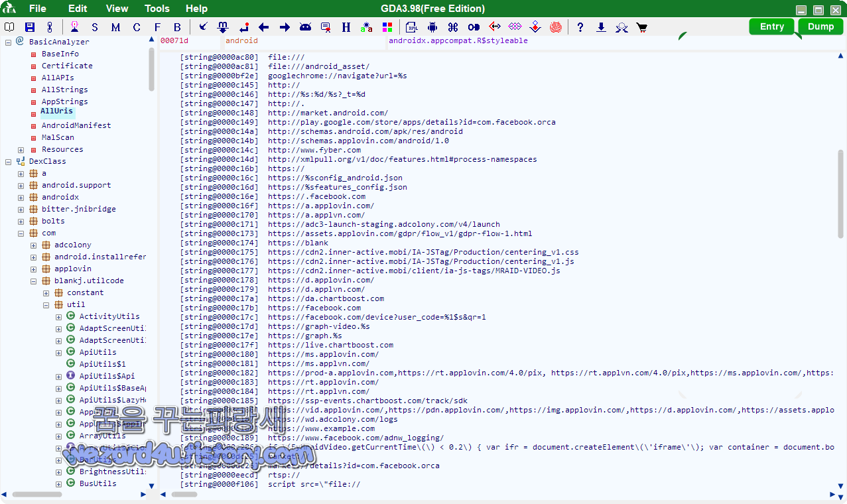Click the S toolbar button
The image size is (847, 504).
click(x=95, y=27)
